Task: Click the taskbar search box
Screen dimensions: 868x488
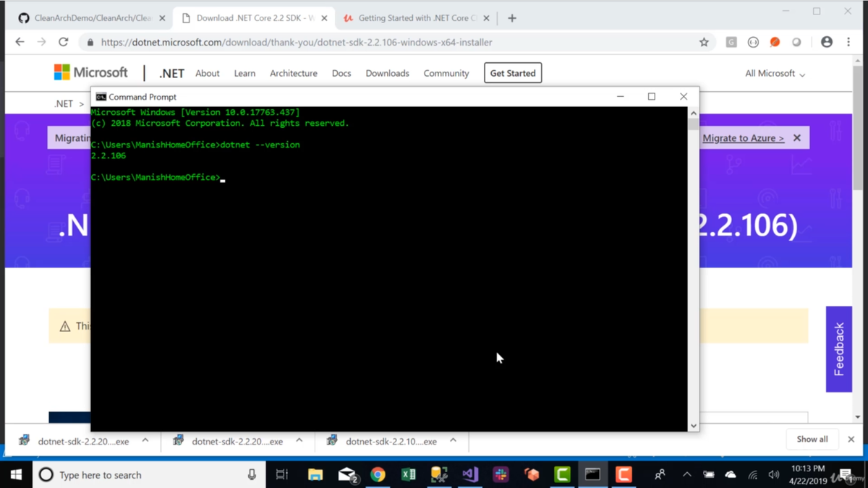Action: click(148, 475)
